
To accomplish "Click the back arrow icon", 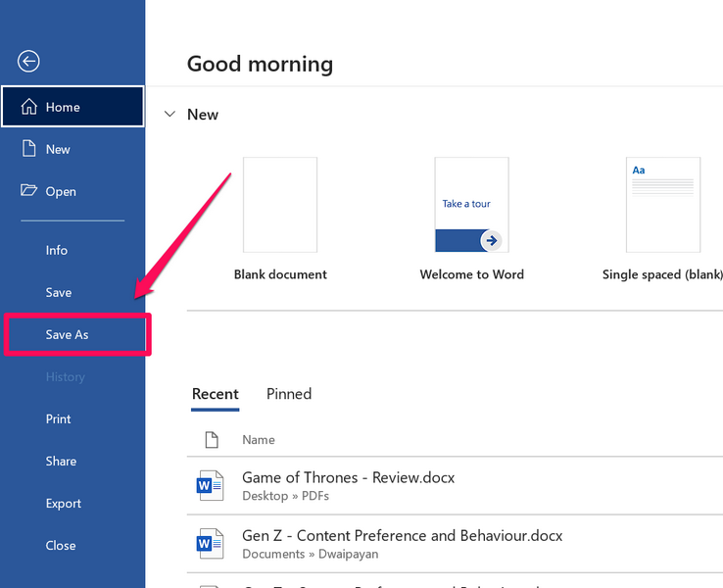I will click(28, 62).
